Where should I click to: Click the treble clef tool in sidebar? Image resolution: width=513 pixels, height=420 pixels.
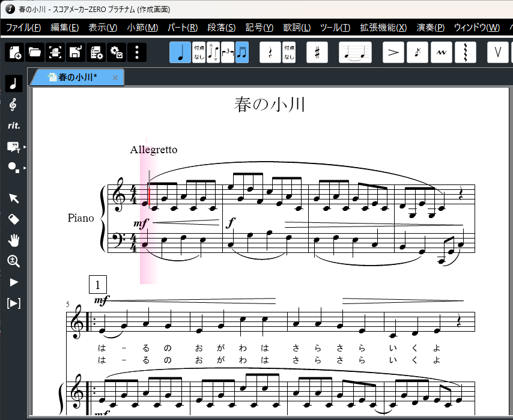click(x=13, y=105)
